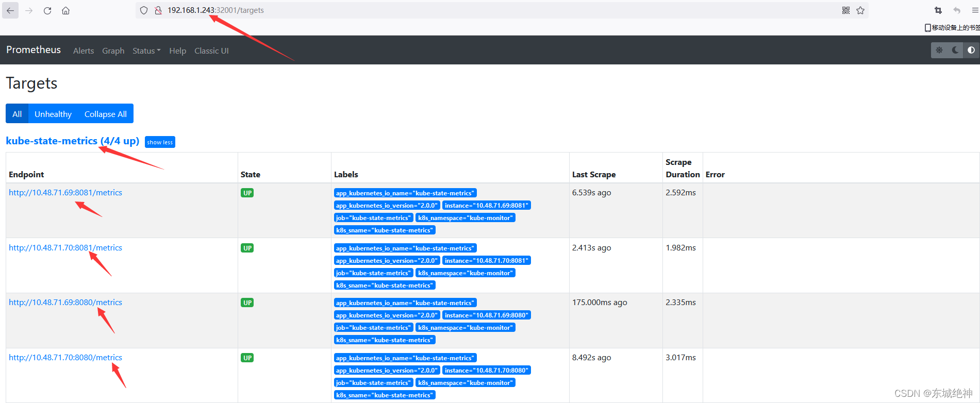Click Collapse All button
This screenshot has width=980, height=403.
click(106, 114)
